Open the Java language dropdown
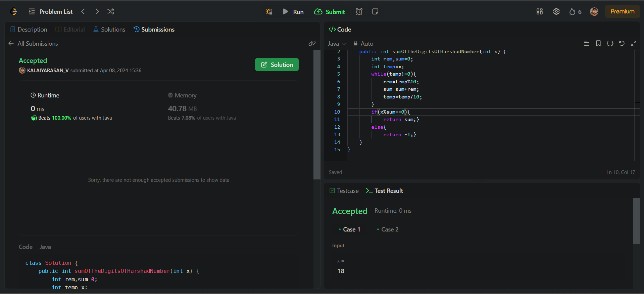The width and height of the screenshot is (644, 294). click(337, 44)
